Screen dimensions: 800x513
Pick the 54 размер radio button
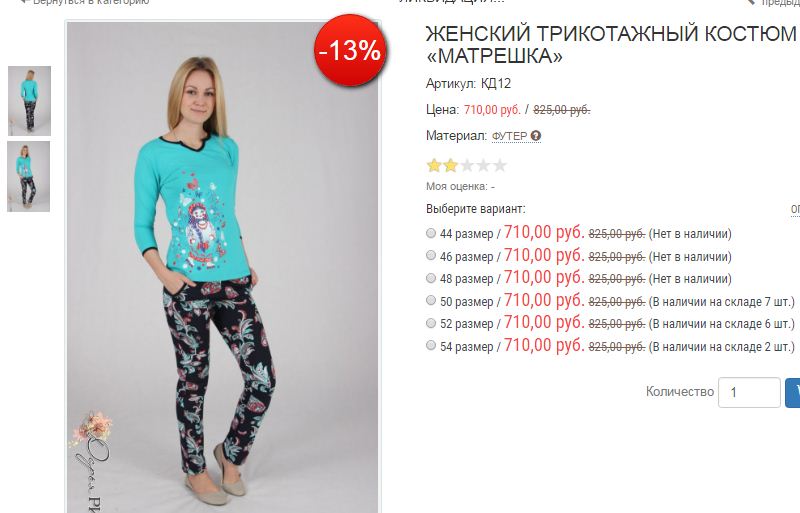(x=431, y=345)
